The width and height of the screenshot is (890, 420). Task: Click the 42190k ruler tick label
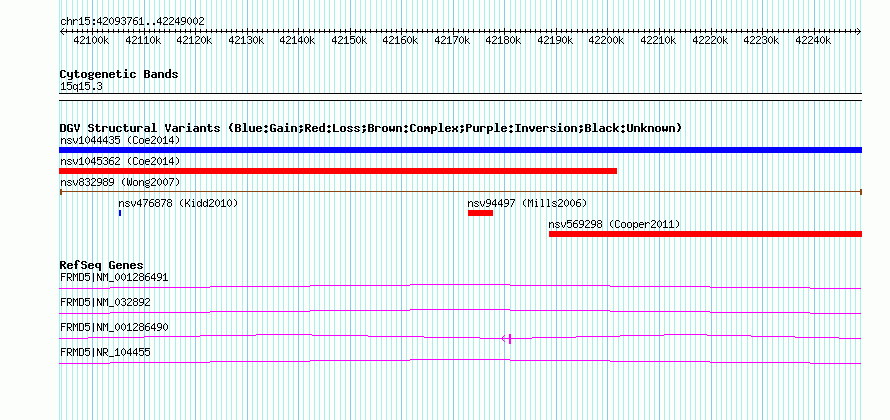557,40
